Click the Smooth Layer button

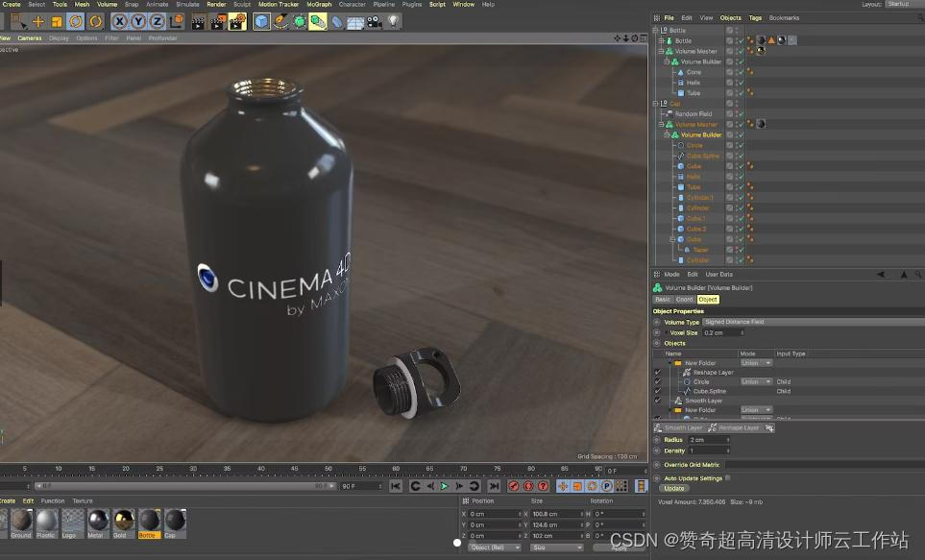coord(678,427)
